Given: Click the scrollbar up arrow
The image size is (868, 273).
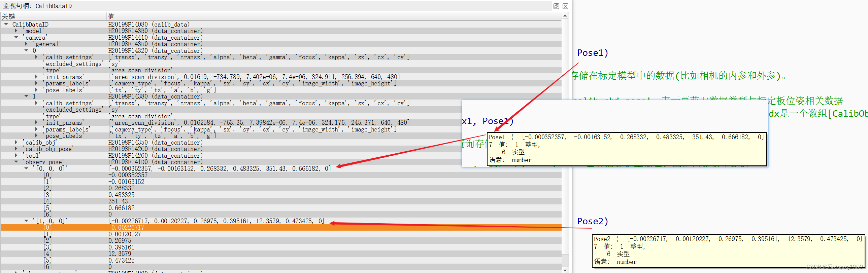Looking at the screenshot, I should (565, 16).
